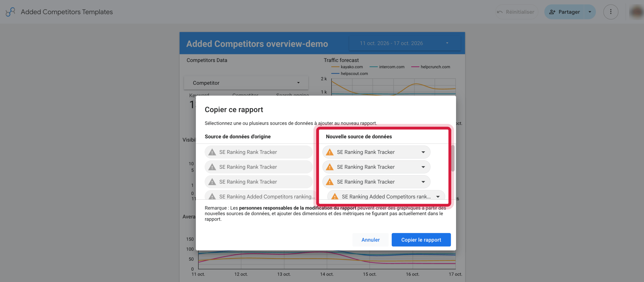Click the Traffic forecast chart title
The width and height of the screenshot is (644, 282).
pos(341,60)
